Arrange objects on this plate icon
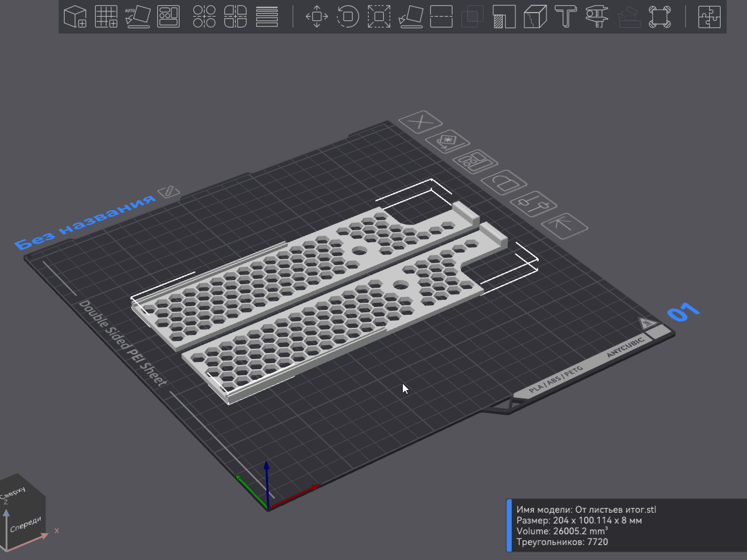The height and width of the screenshot is (560, 747). (x=474, y=162)
